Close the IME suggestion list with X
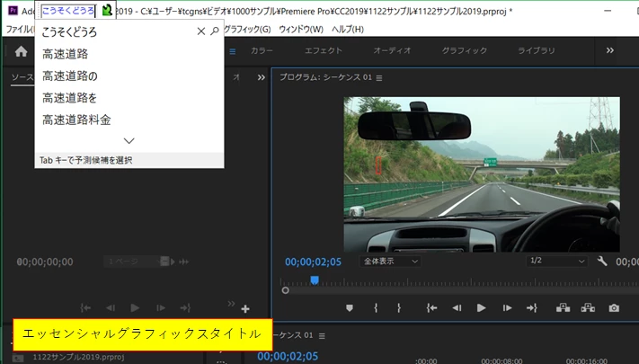The height and width of the screenshot is (364, 639). (x=201, y=31)
